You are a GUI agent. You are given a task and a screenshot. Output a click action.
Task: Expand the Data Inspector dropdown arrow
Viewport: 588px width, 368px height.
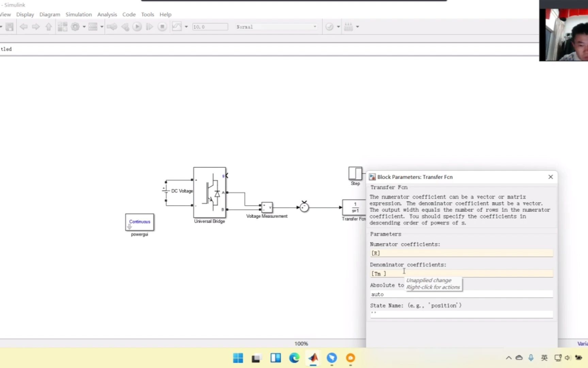tap(186, 27)
